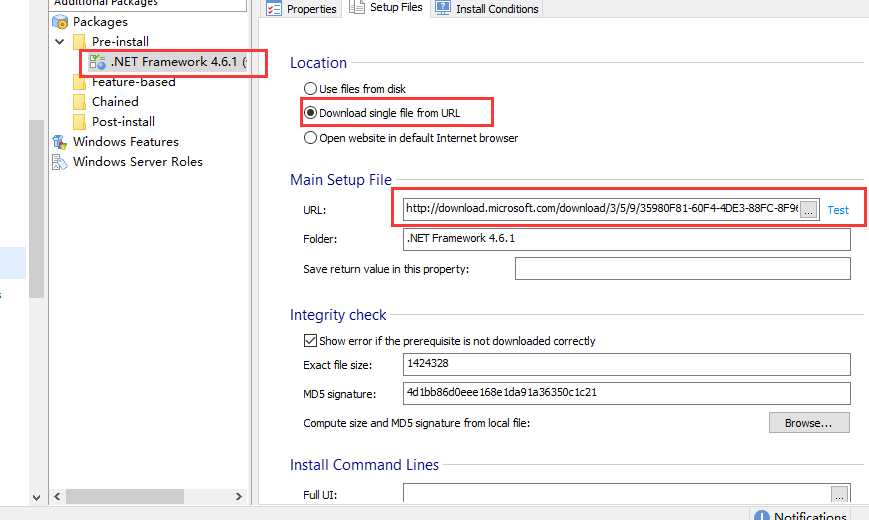Click the Windows Server Roles icon
The width and height of the screenshot is (869, 520).
click(x=60, y=162)
